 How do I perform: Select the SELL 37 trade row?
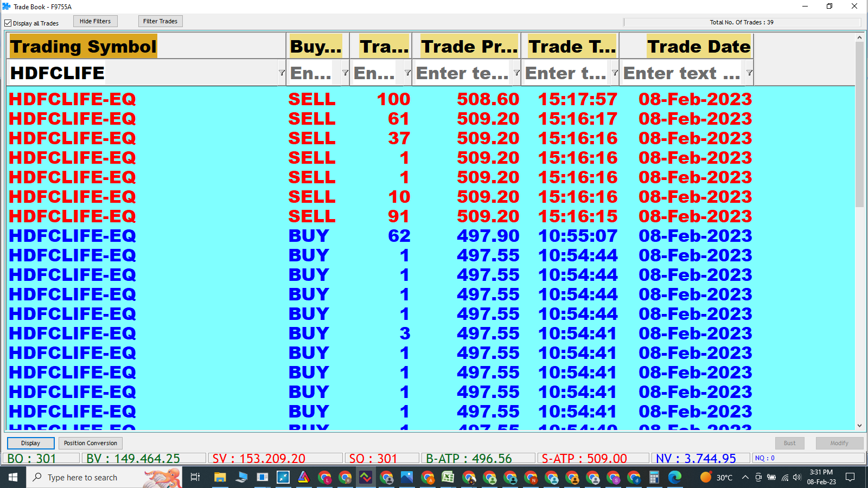(x=380, y=138)
